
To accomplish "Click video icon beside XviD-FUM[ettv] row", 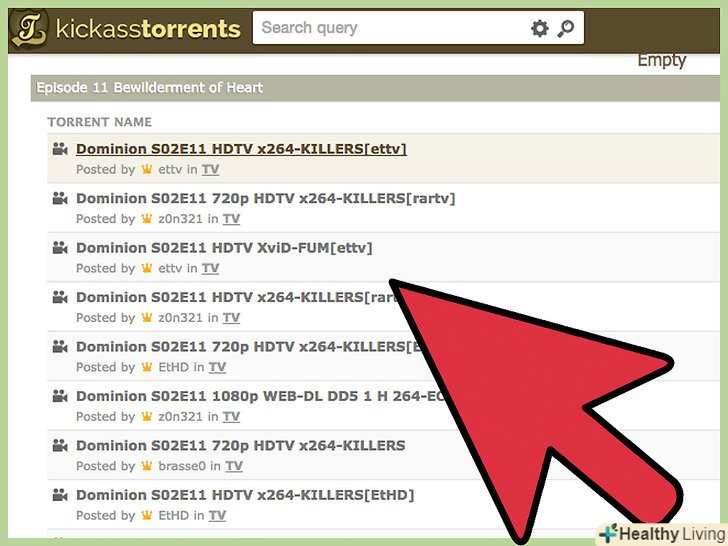I will click(60, 248).
